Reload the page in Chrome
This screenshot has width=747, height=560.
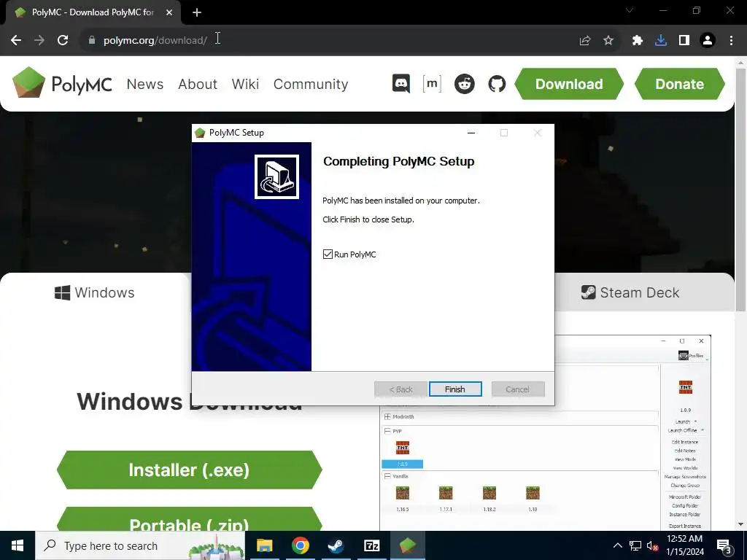point(63,40)
